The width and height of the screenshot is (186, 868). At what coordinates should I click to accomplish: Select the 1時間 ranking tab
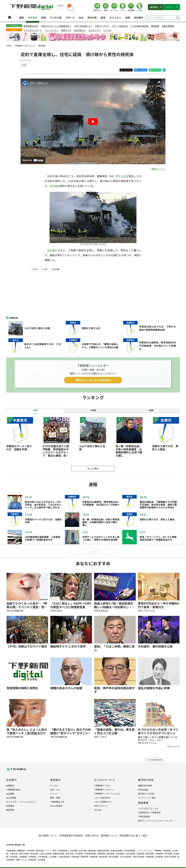35,410
